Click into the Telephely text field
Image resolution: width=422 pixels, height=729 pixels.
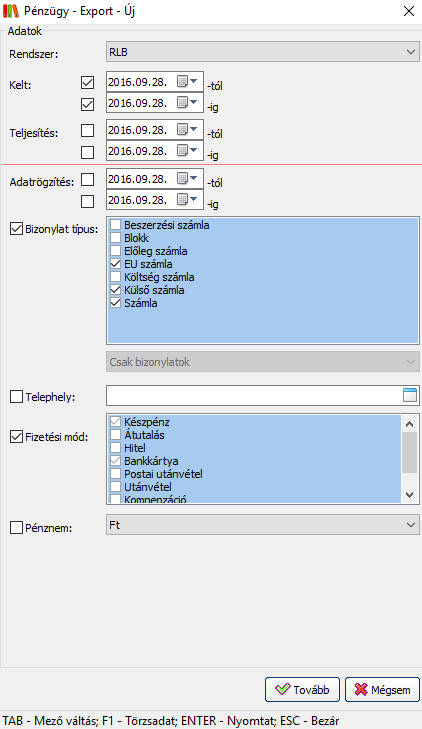[254, 396]
